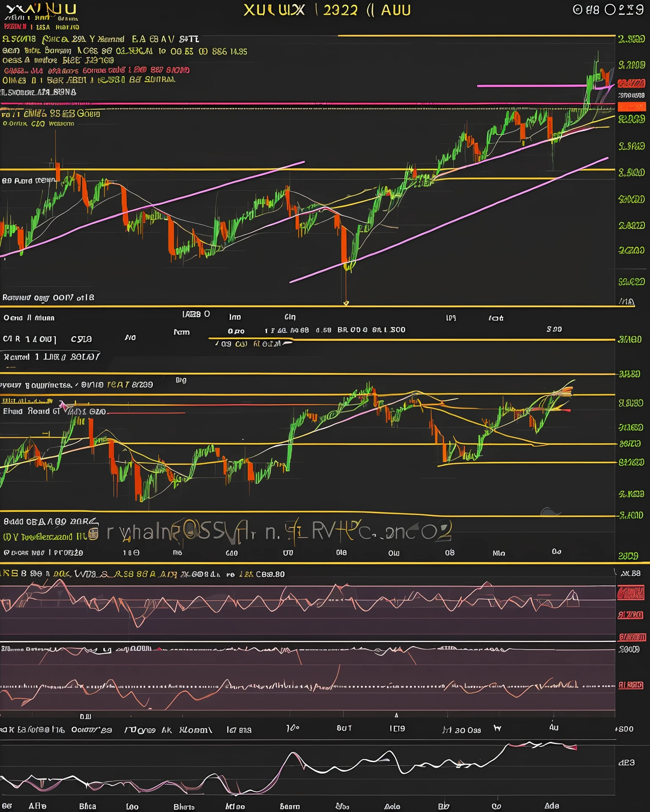Viewport: 650px width, 812px height.
Task: Click the "Aole" tick on the bottom time axis
Action: pyautogui.click(x=392, y=806)
